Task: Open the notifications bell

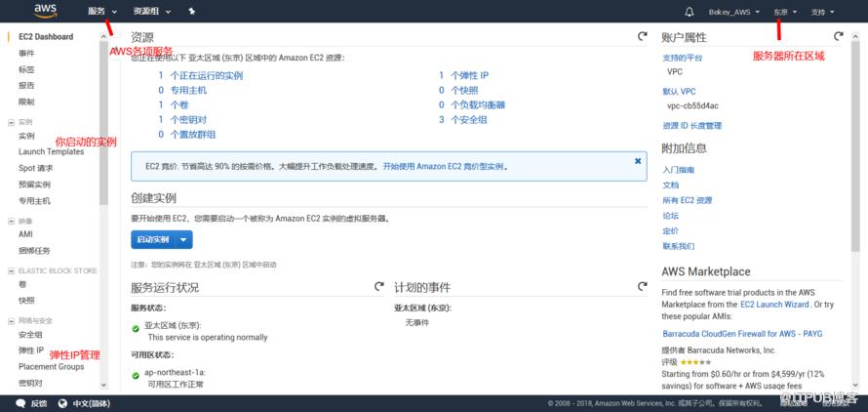Action: (690, 12)
